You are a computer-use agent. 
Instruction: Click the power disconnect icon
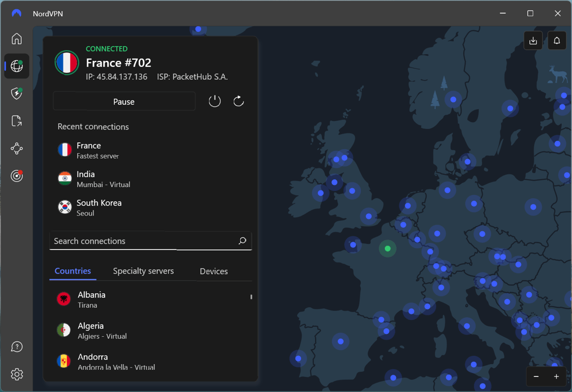[214, 101]
